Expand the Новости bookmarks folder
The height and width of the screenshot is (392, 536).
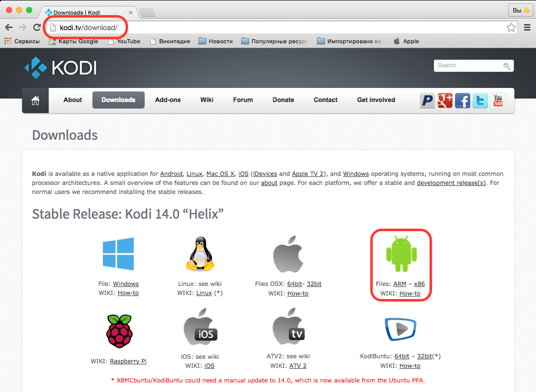coord(216,41)
